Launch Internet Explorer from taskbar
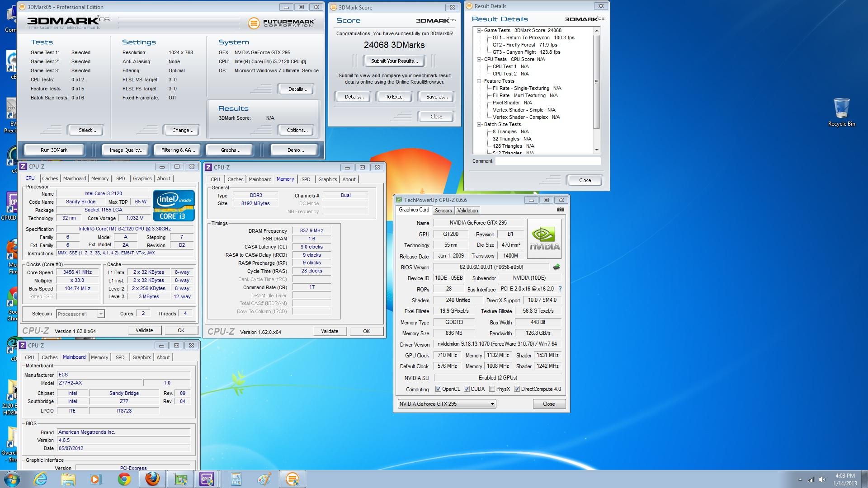868x488 pixels. pos(41,479)
